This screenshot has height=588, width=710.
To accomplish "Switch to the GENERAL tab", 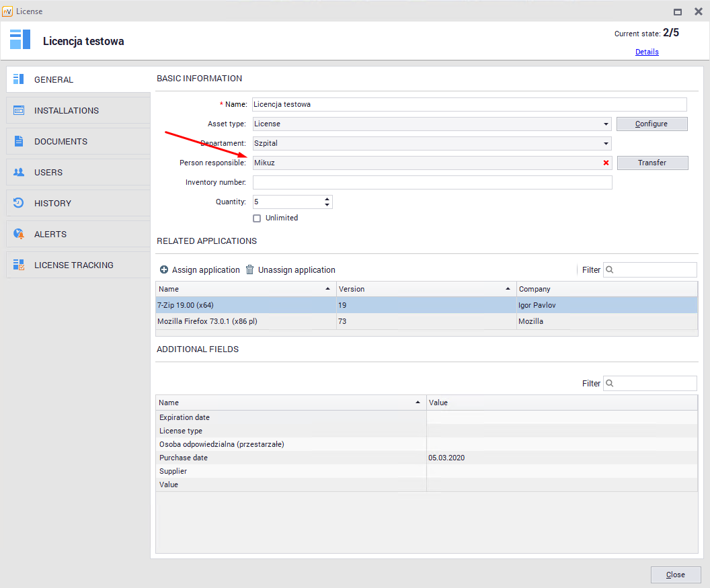I will (x=78, y=80).
